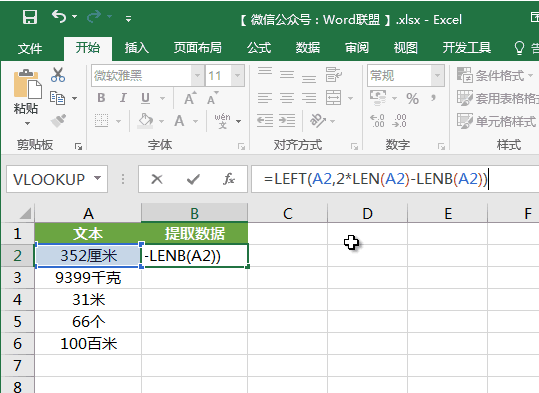This screenshot has width=539, height=393.
Task: Confirm formula with the checkmark icon
Action: point(193,179)
